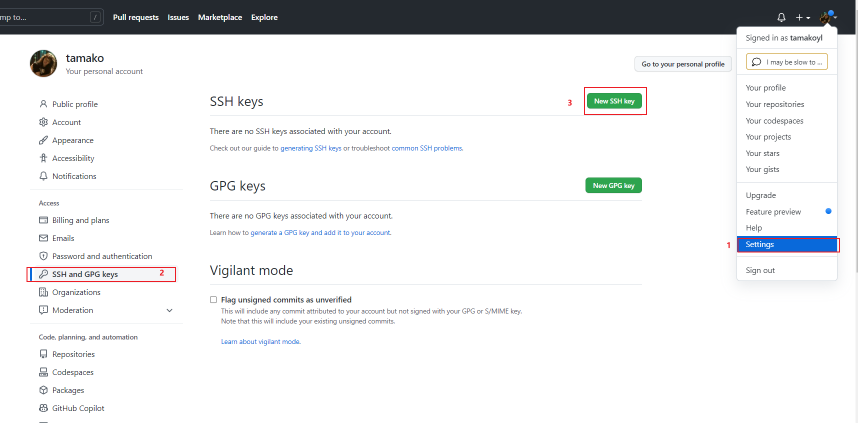
Task: Click the envelope icon beside Emails
Action: tap(43, 238)
